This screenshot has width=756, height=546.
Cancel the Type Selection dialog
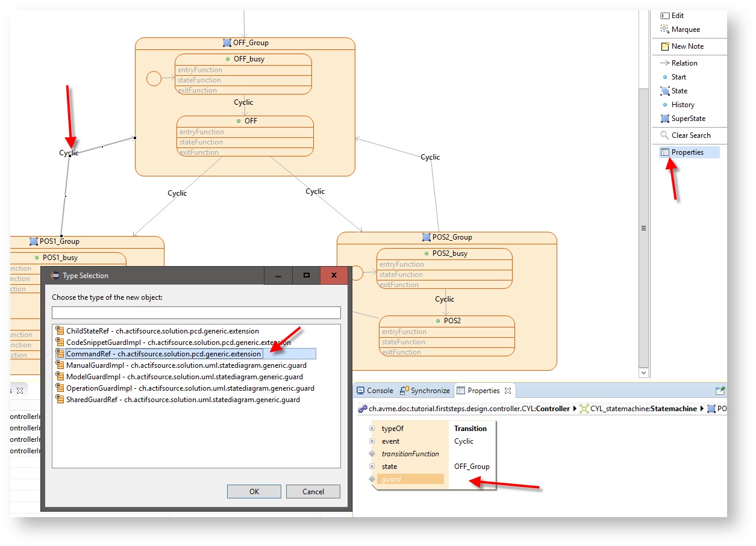313,491
